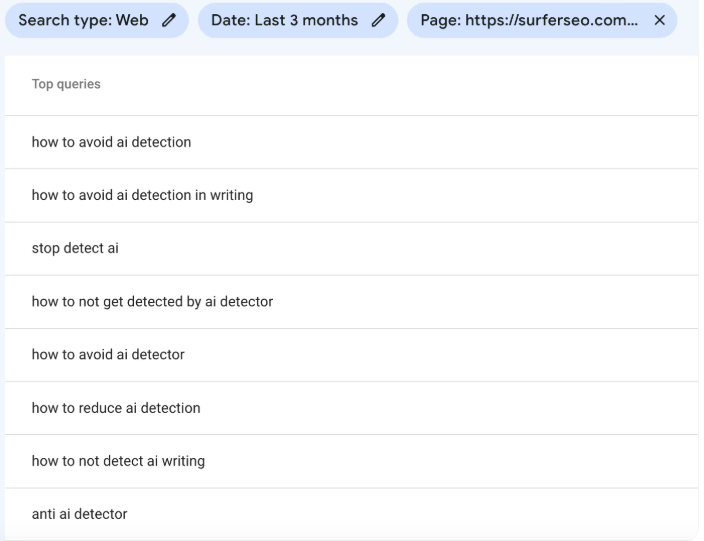Click pencil icon on Search type filter
Viewport: 704px width, 541px height.
(x=170, y=20)
